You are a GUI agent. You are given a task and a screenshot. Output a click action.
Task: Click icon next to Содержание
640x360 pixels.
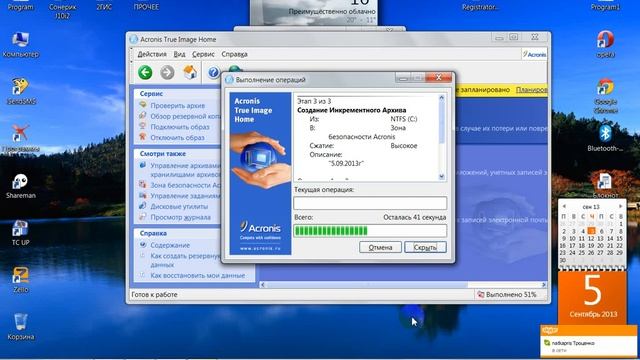coord(142,244)
